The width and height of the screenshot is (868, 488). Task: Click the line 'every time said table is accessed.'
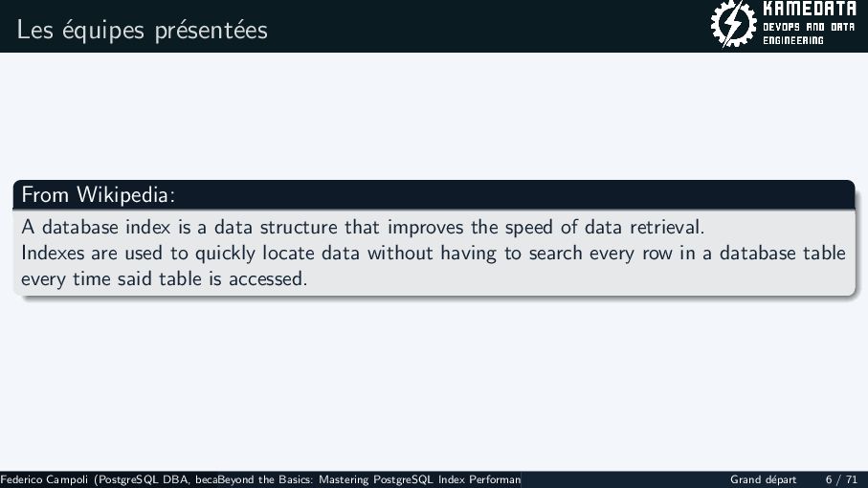tap(164, 278)
